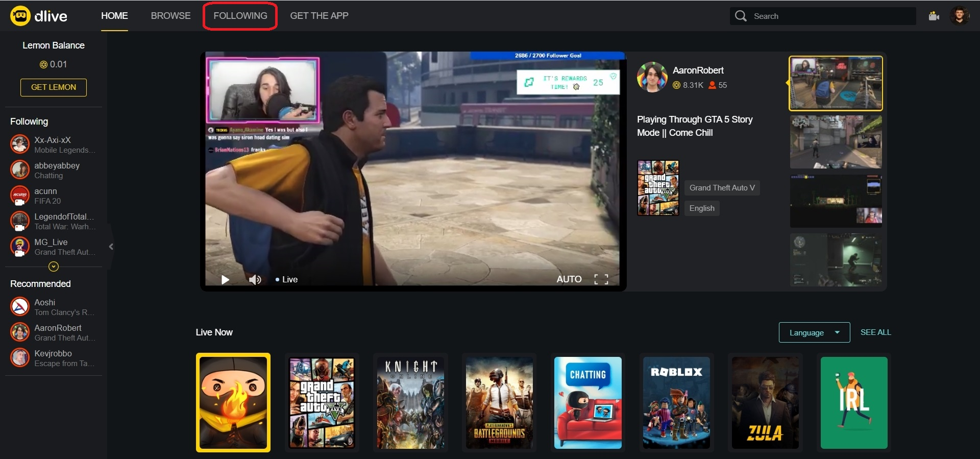Click the go-live camera icon
Screen dimensions: 980x459
934,16
